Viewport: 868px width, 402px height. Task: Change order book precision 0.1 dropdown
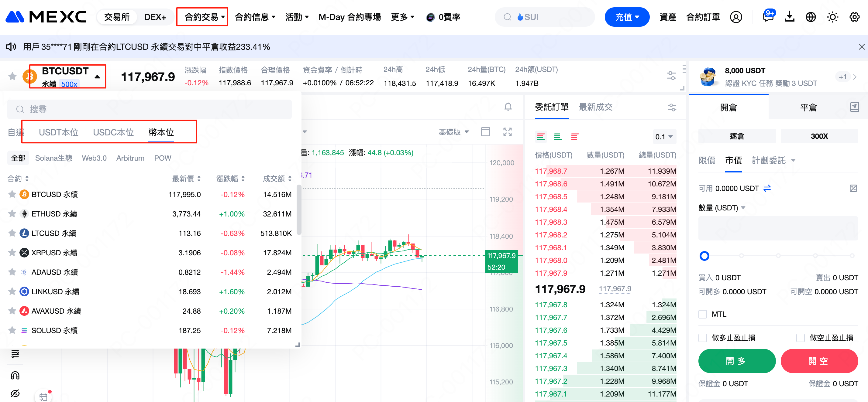664,137
